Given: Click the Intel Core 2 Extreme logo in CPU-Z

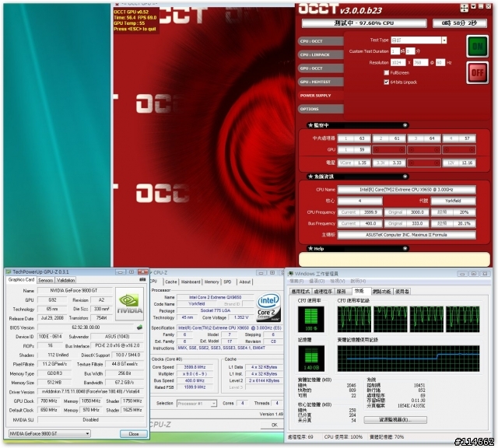Looking at the screenshot, I should coord(268,307).
